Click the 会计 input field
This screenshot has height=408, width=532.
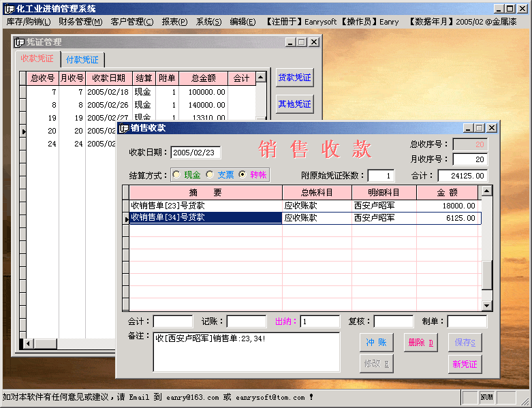173,321
